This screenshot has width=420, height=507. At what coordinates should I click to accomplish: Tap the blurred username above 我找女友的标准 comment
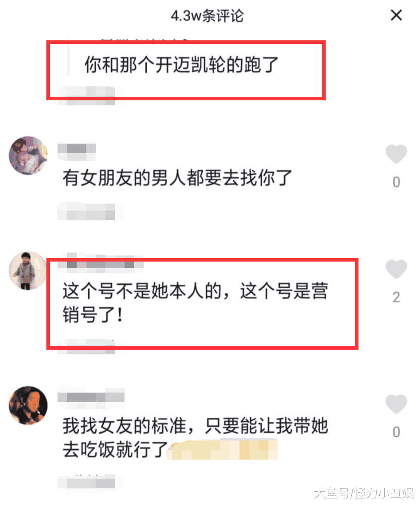[91, 397]
